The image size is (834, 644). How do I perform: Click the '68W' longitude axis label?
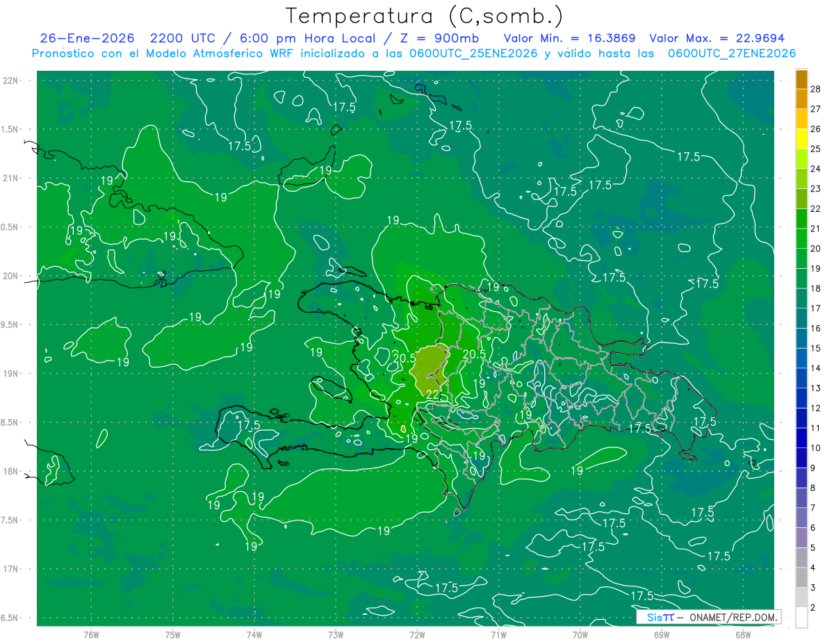[x=743, y=634]
